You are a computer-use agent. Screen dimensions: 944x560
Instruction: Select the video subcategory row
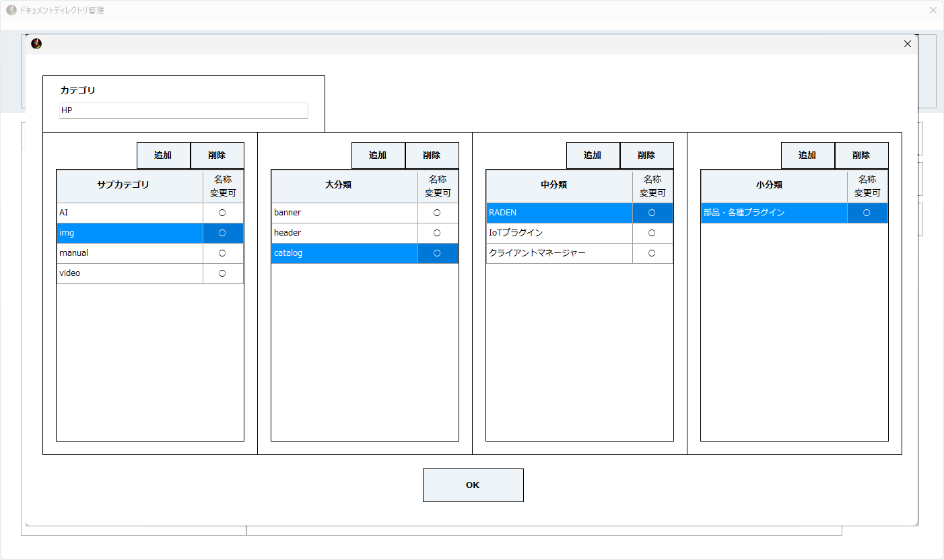pos(150,273)
